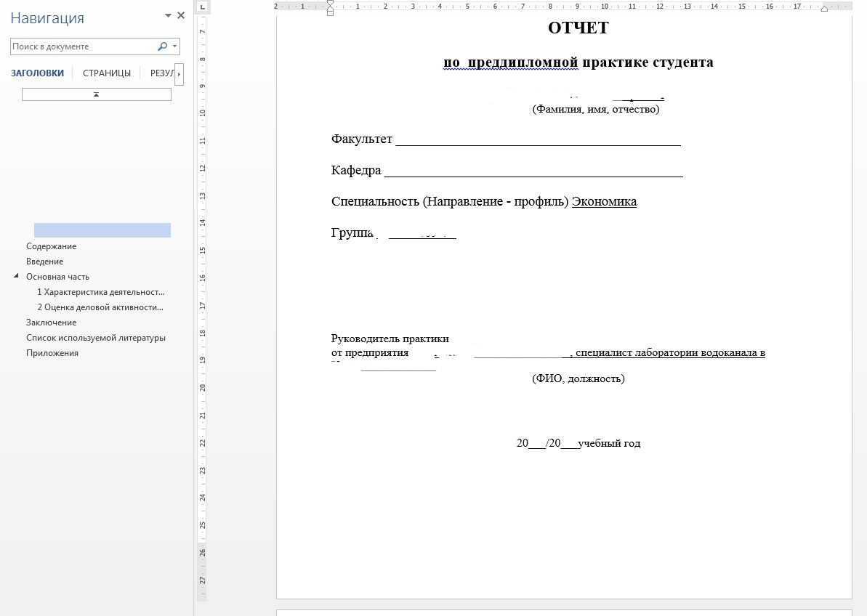Screen dimensions: 867x616
Task: Click 'специалист лаборатории водоканала в' text
Action: pyautogui.click(x=670, y=352)
